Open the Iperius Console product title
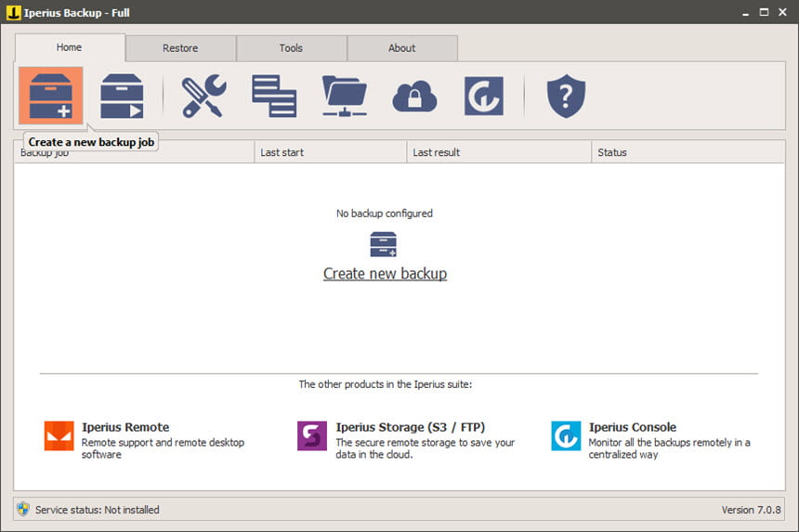Screen dimensions: 799x532 tap(633, 427)
